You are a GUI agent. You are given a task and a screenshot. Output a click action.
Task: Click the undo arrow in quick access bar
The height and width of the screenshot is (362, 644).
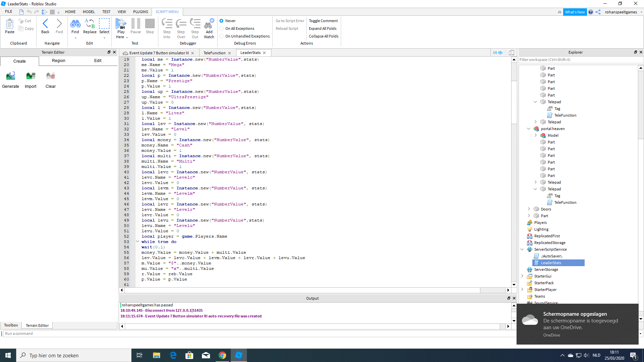pos(29,12)
